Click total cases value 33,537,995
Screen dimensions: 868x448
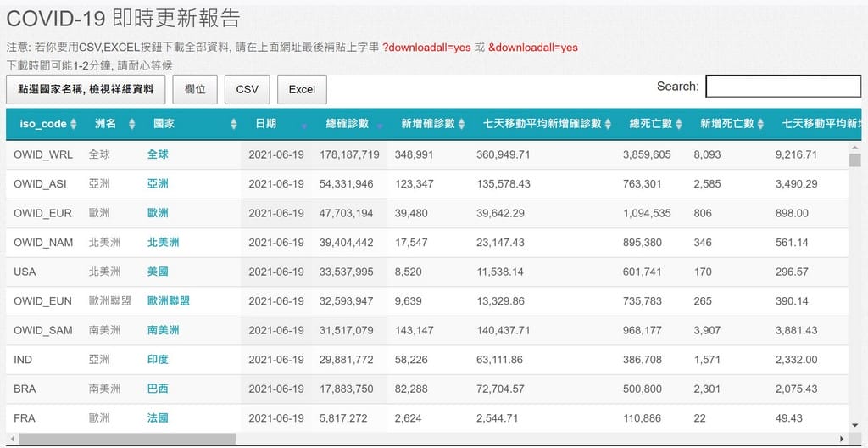[347, 272]
